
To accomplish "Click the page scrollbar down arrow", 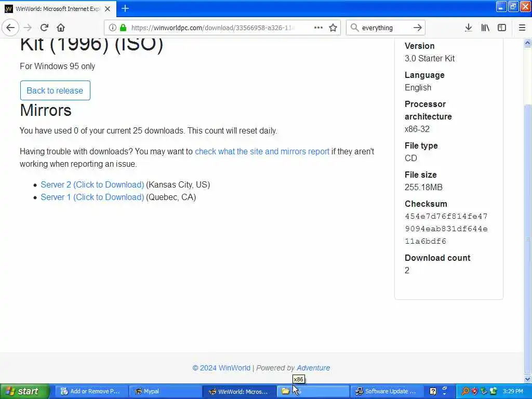I will 528,379.
